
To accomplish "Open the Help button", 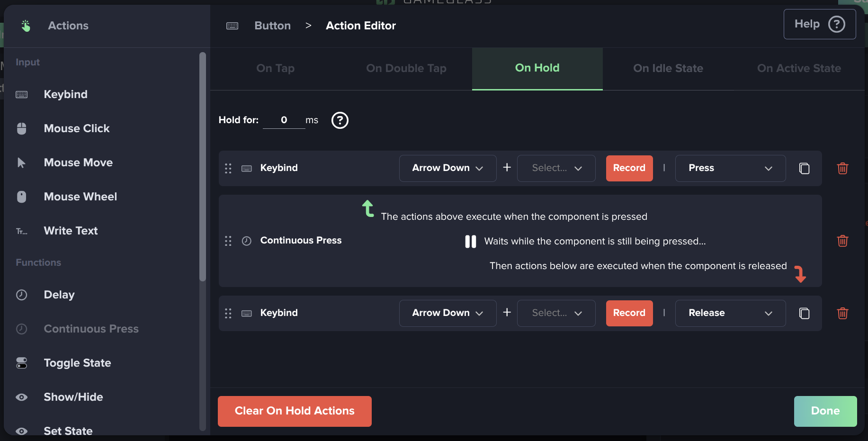I will click(x=820, y=24).
